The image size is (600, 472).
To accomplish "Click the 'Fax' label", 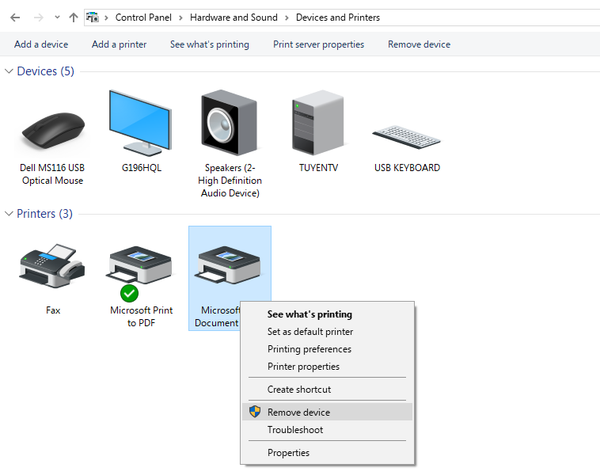I will pyautogui.click(x=53, y=310).
